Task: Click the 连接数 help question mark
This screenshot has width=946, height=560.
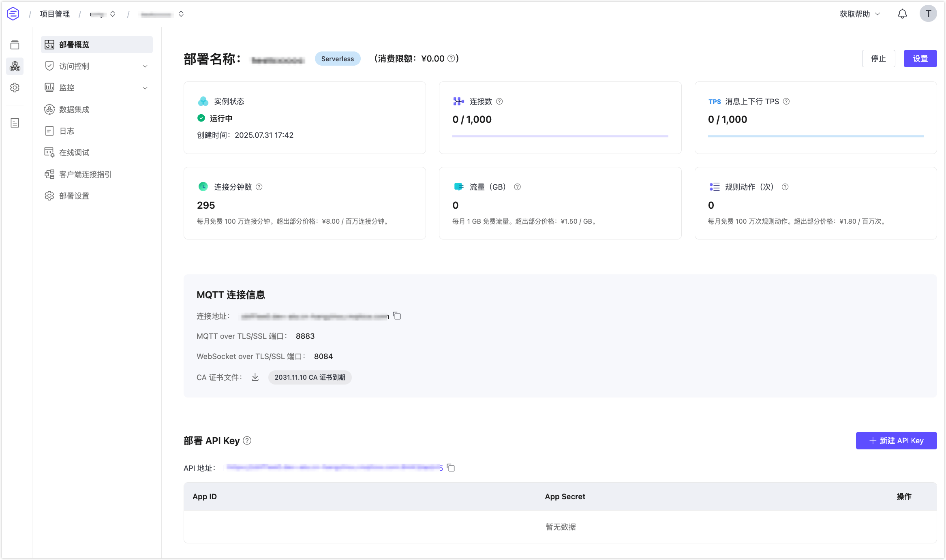Action: (500, 102)
